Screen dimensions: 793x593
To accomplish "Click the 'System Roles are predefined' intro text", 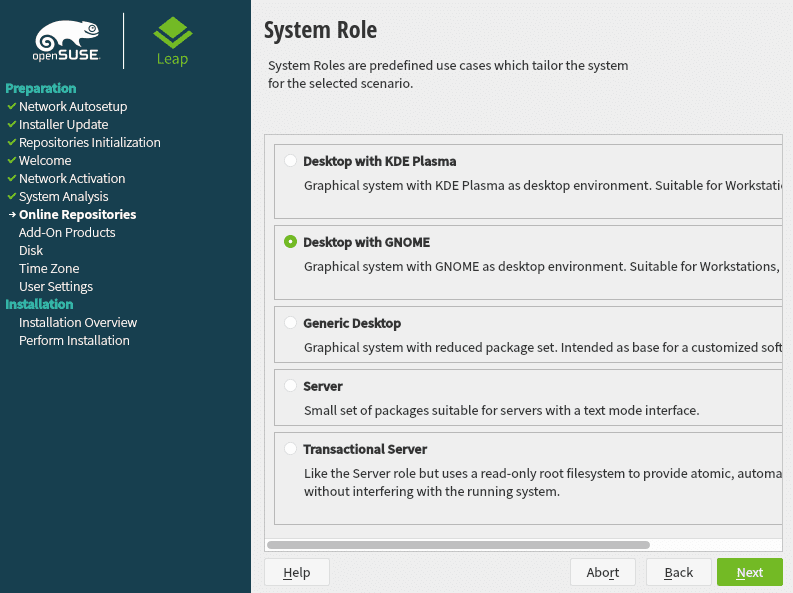I will click(448, 74).
